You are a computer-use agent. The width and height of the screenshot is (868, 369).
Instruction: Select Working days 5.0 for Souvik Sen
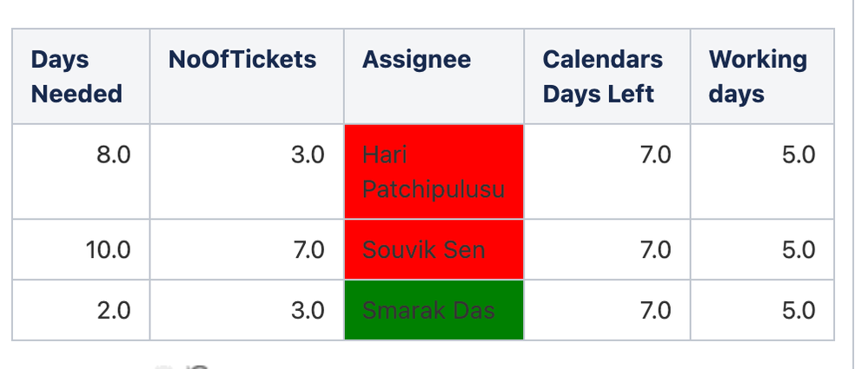pyautogui.click(x=798, y=250)
